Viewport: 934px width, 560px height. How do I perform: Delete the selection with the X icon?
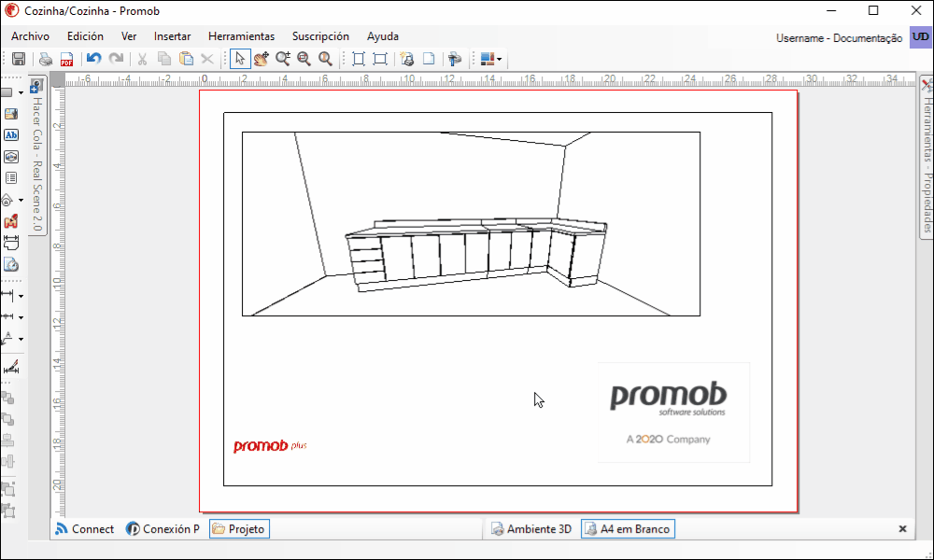(207, 59)
